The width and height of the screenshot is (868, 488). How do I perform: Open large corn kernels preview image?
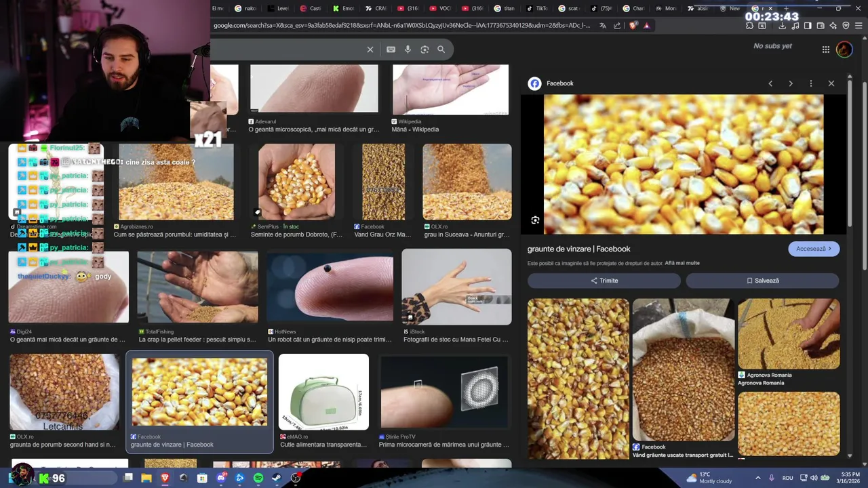point(684,164)
